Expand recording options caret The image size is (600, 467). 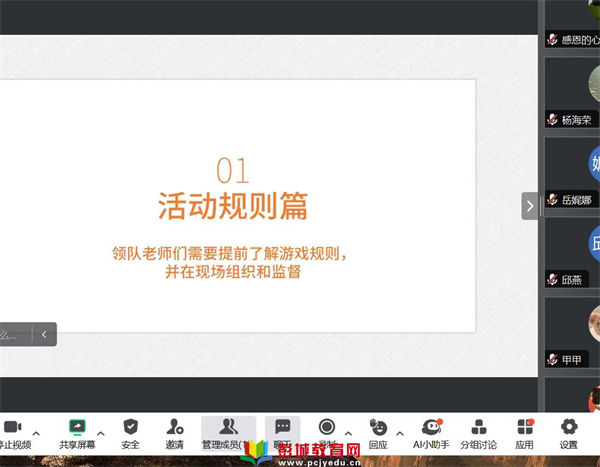348,433
